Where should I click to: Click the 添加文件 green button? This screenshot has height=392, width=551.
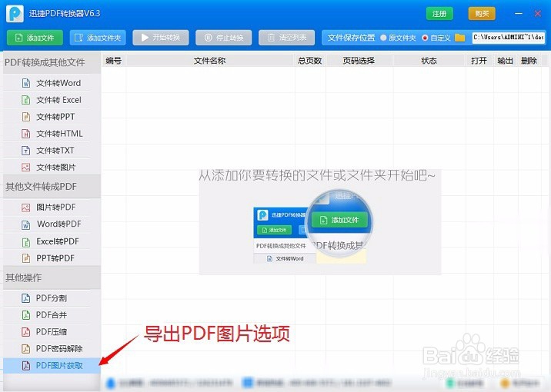35,38
